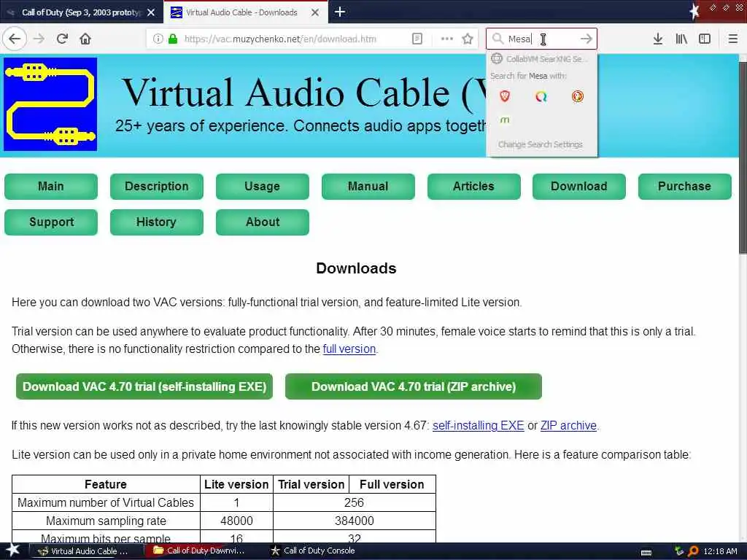
Task: Click the Lite version column header
Action: click(x=236, y=484)
